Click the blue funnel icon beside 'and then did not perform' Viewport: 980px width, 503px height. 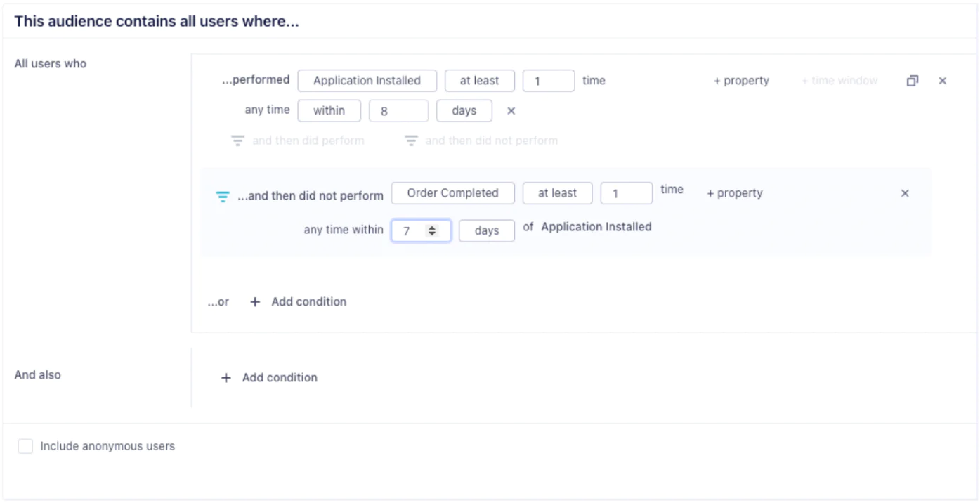222,197
